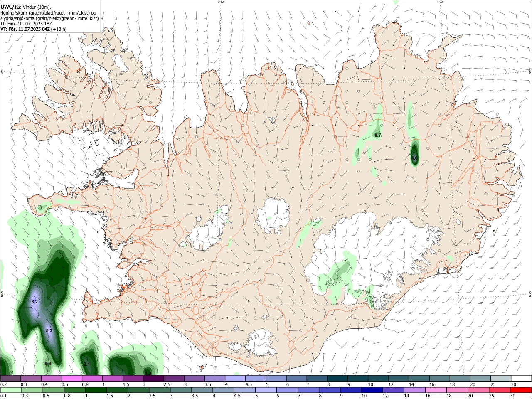Click the 6.2 precipitation value label

pos(34,302)
